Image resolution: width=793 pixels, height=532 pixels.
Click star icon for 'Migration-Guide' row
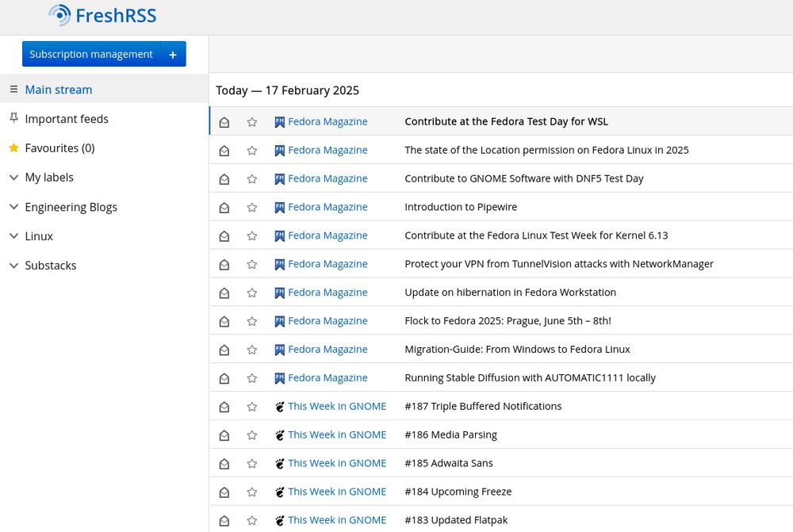click(x=252, y=350)
